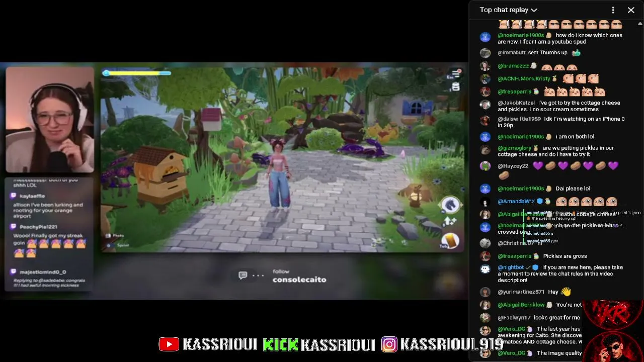Open @Hayzey22's profile avatar
The height and width of the screenshot is (362, 644).
point(485,166)
